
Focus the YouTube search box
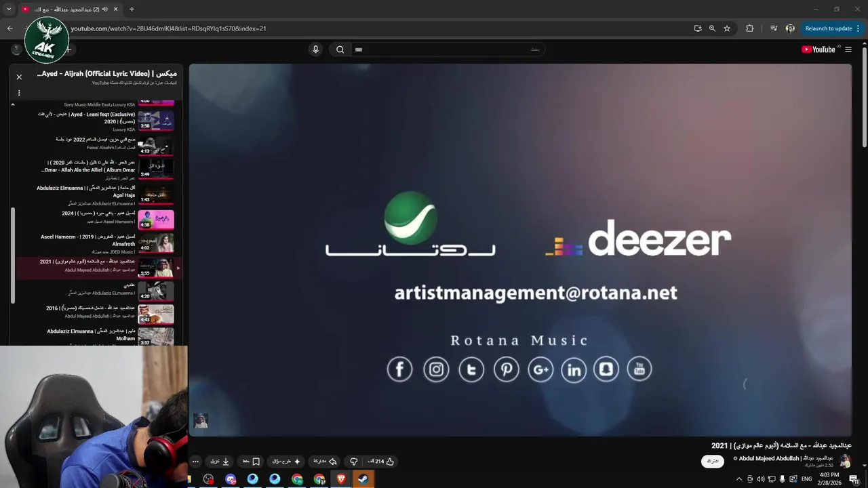[448, 49]
